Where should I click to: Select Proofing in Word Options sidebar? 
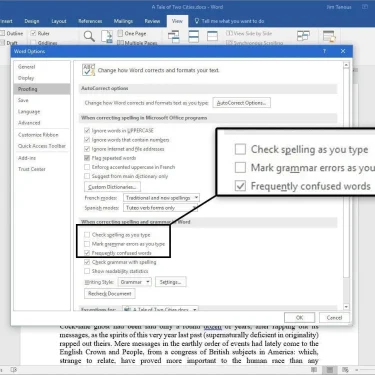42,89
